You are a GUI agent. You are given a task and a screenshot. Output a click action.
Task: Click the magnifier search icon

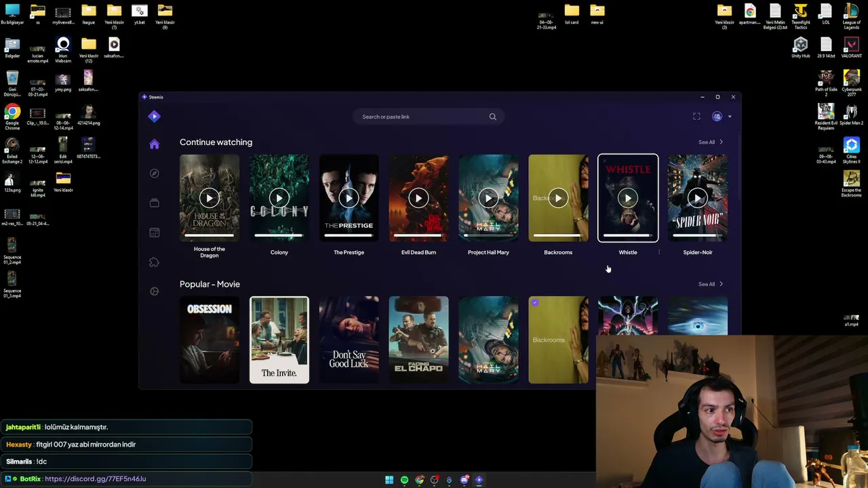click(x=493, y=117)
